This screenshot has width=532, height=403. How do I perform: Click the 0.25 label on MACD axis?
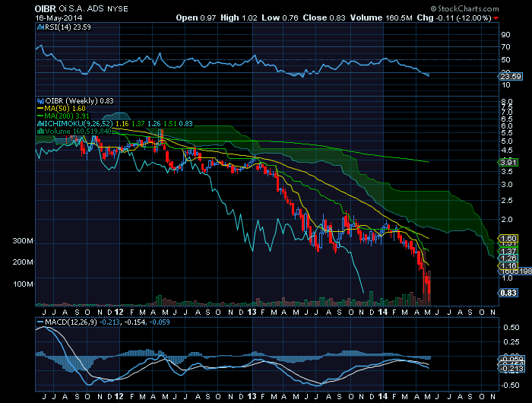pos(511,342)
